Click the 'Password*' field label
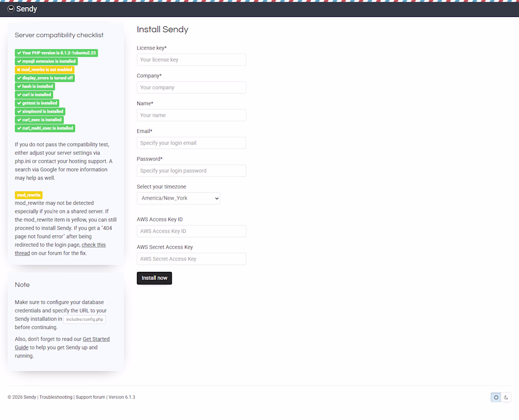This screenshot has width=519, height=420. point(150,159)
